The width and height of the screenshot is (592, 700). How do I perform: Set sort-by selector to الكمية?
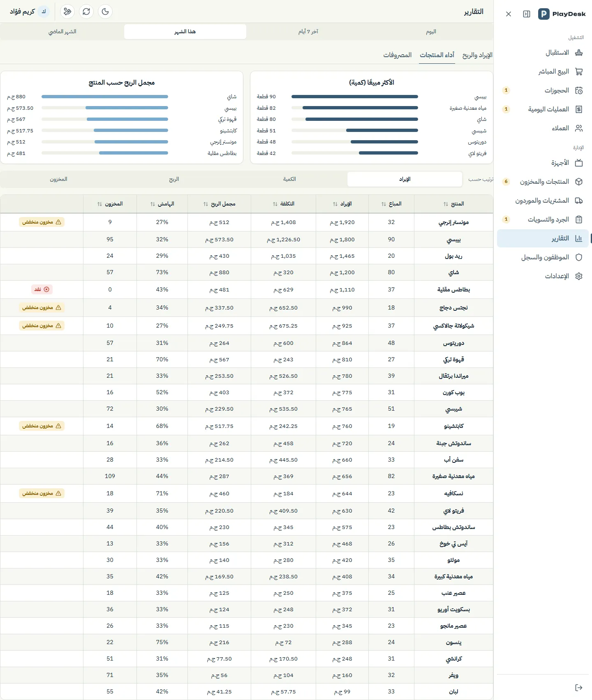pyautogui.click(x=289, y=179)
